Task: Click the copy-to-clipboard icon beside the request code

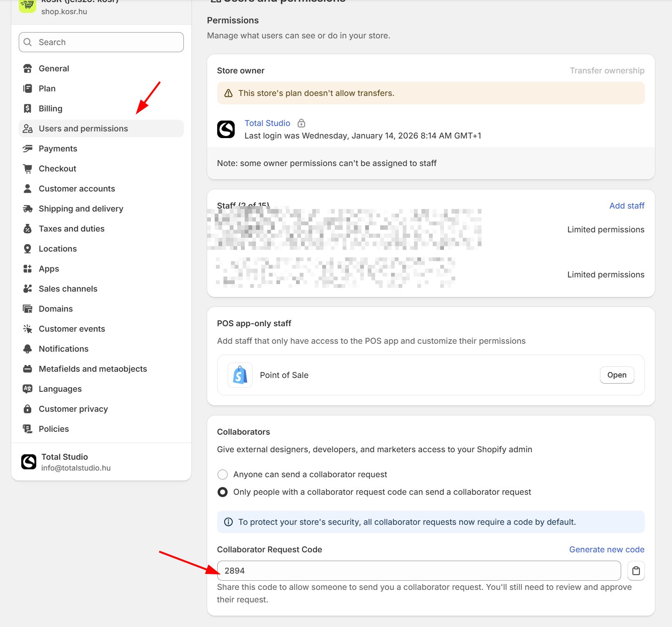Action: (x=636, y=571)
